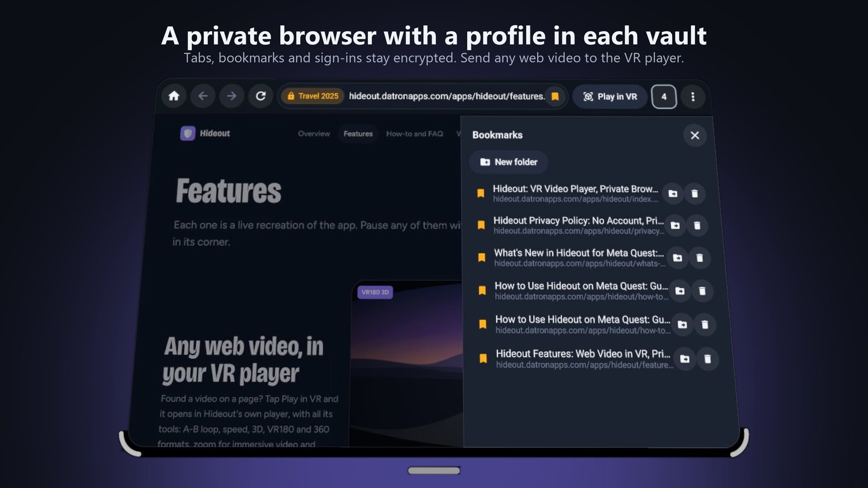Create a new bookmark folder
This screenshot has height=488, width=868.
click(x=508, y=162)
